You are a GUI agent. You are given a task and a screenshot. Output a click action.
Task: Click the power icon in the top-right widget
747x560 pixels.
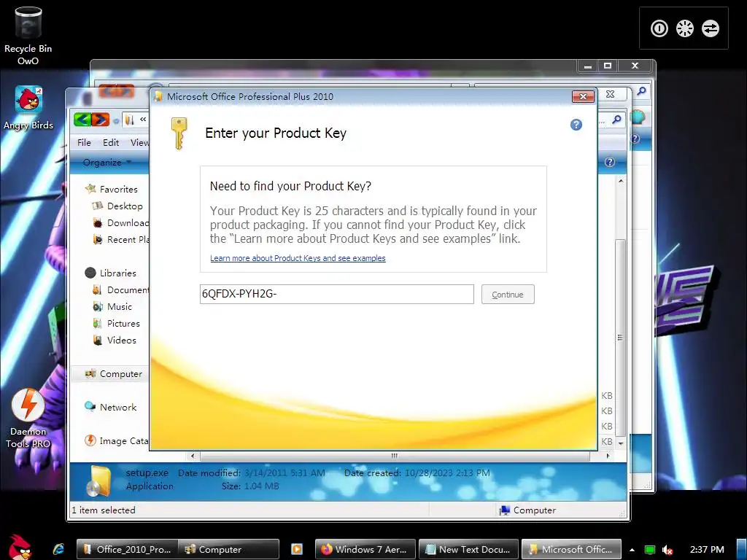[659, 28]
